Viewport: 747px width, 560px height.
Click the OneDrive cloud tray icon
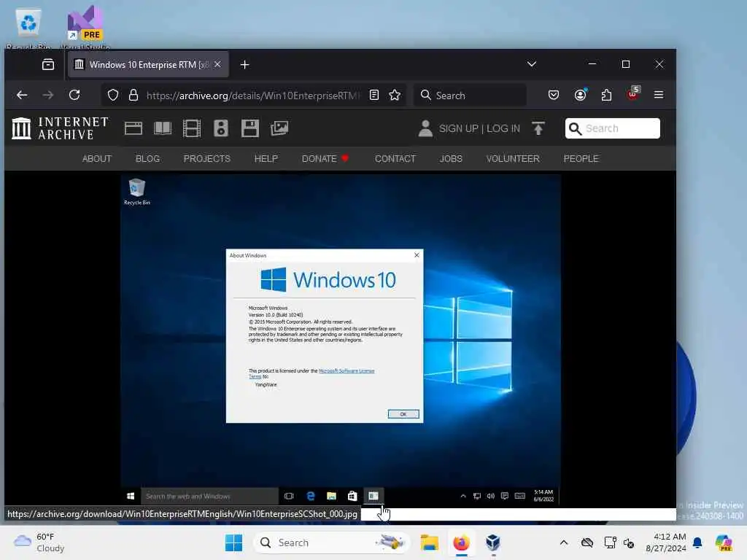pos(587,542)
